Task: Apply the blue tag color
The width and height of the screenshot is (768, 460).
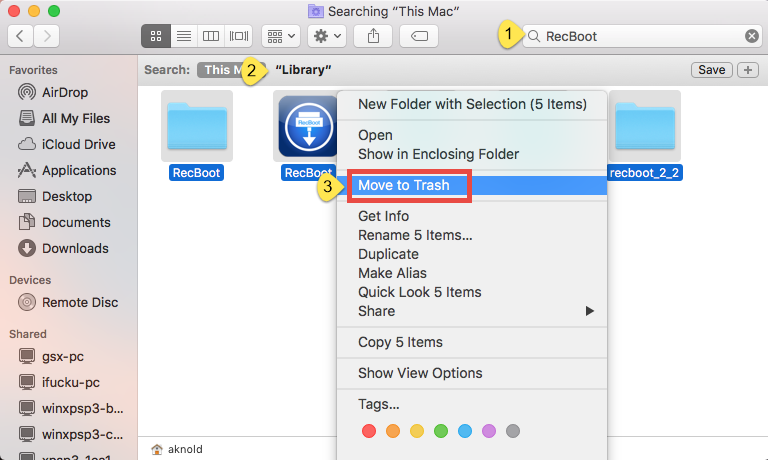Action: 465,431
